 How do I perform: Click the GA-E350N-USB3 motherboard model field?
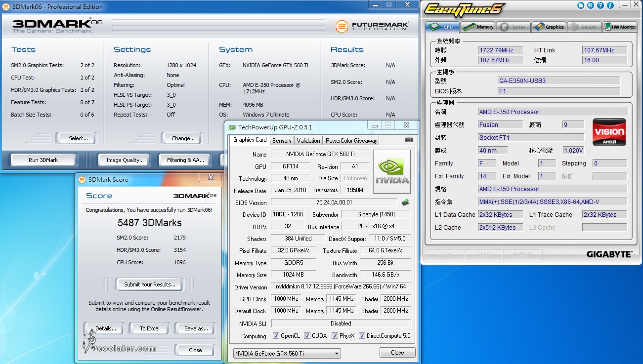(x=558, y=81)
